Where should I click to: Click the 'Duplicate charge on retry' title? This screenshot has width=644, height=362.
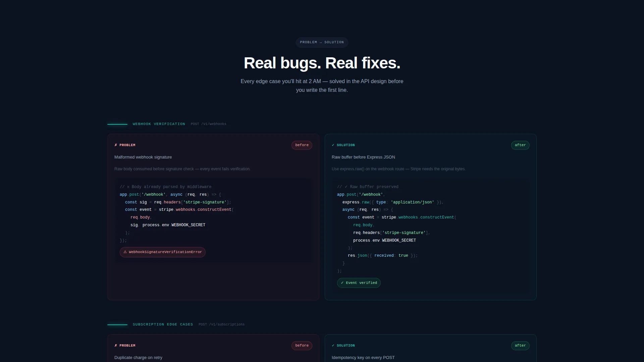(138, 358)
